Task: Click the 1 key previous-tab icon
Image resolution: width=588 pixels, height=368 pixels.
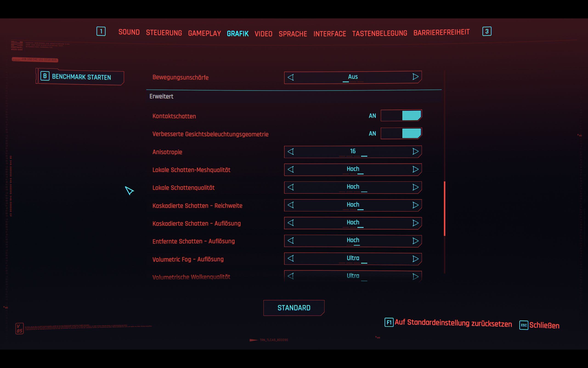Action: [101, 32]
